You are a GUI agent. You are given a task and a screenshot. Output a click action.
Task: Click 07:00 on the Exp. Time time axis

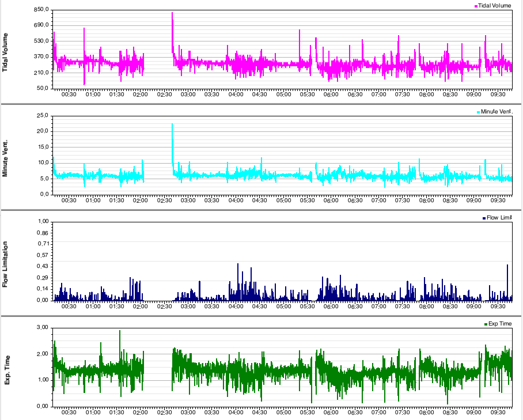(378, 413)
